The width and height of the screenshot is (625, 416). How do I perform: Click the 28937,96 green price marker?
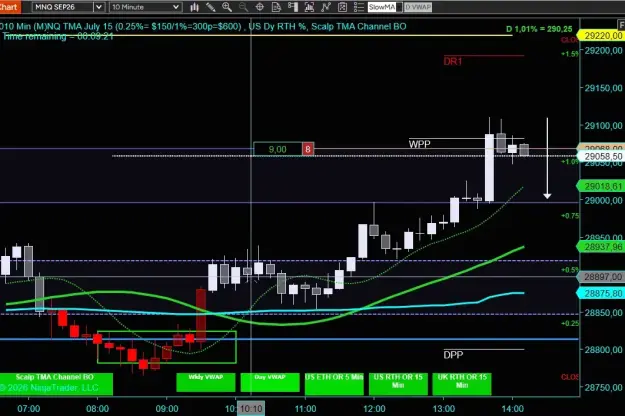602,247
